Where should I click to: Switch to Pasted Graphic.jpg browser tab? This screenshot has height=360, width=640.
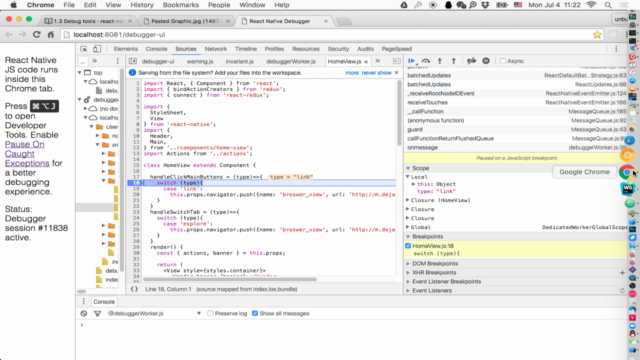[186, 21]
